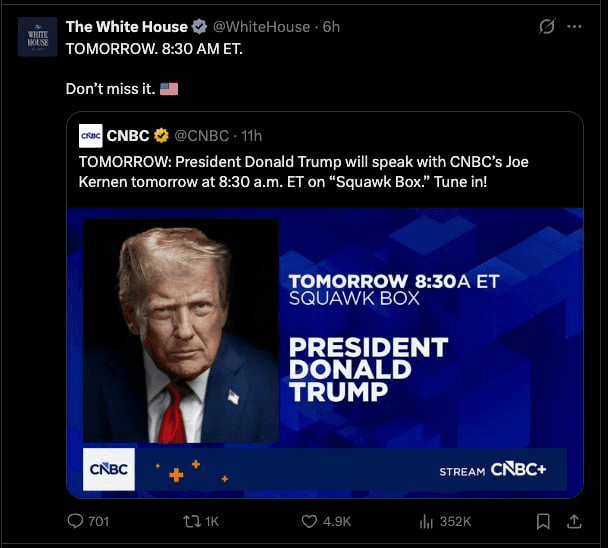608x548 pixels.
Task: Click the CNBC avatar in quoted tweet
Action: coord(90,135)
